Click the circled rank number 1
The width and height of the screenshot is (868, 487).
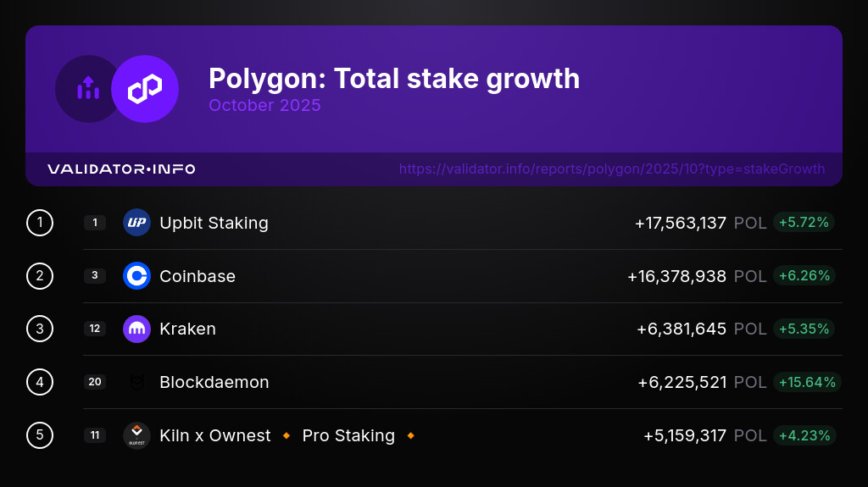[40, 223]
